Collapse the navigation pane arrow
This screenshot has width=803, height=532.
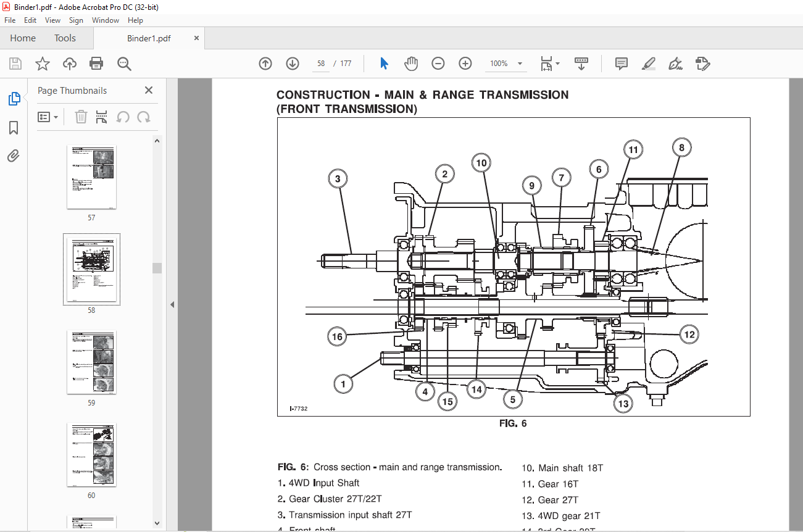[172, 304]
